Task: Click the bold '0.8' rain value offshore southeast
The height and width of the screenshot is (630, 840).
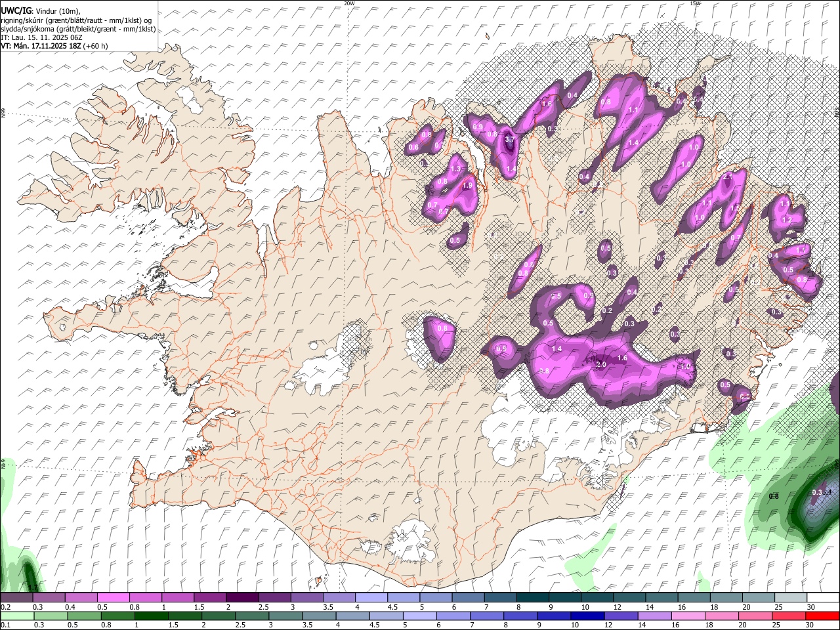Action: [x=774, y=496]
